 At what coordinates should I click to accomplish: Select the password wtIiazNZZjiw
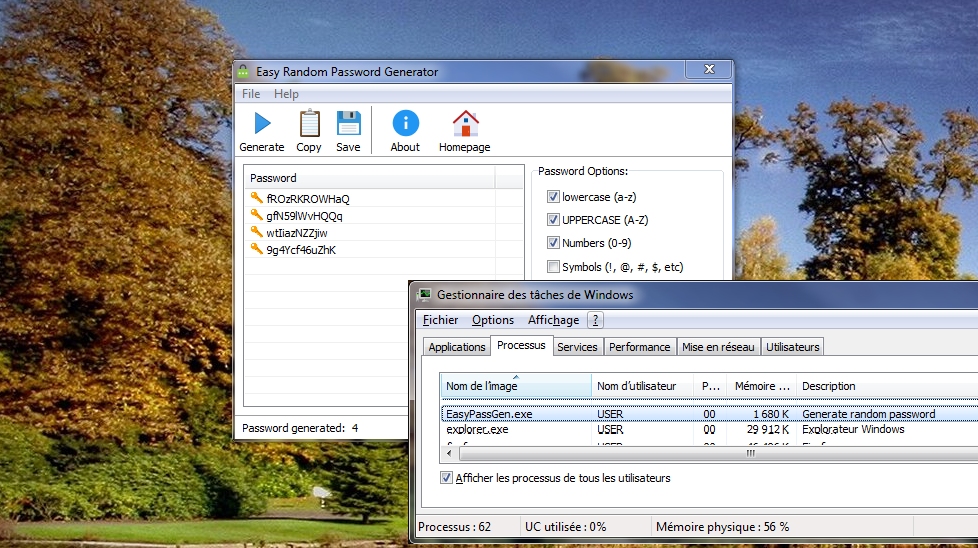click(x=297, y=233)
